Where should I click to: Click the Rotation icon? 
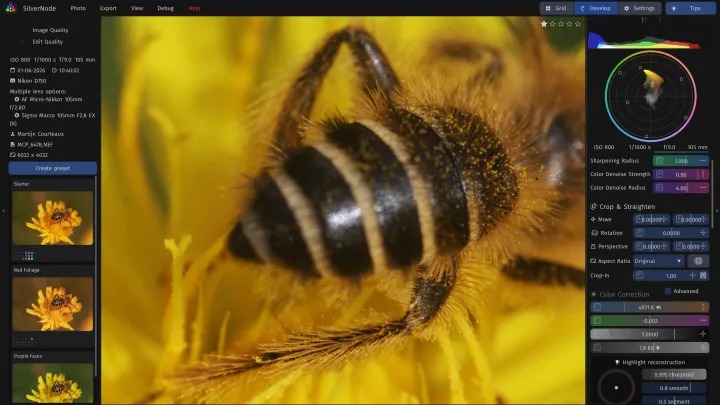(594, 233)
